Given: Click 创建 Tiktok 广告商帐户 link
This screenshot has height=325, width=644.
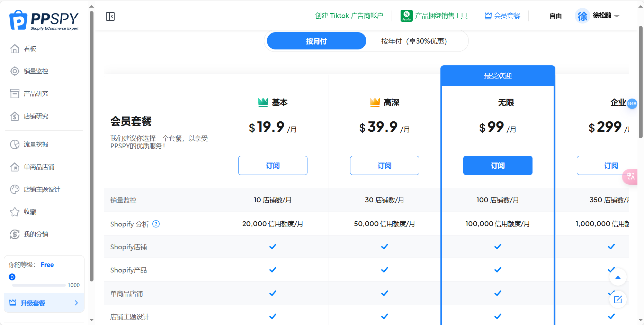Looking at the screenshot, I should pyautogui.click(x=349, y=16).
